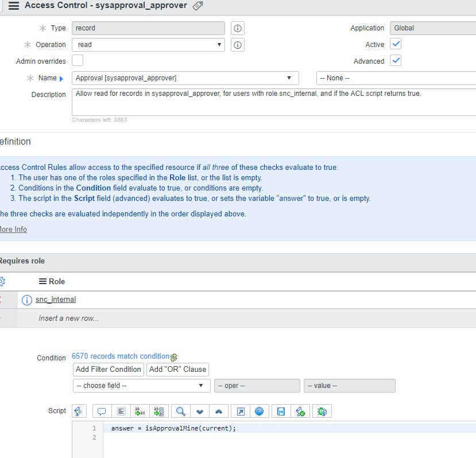
Task: Open the 6570 records match condition link
Action: tap(121, 356)
